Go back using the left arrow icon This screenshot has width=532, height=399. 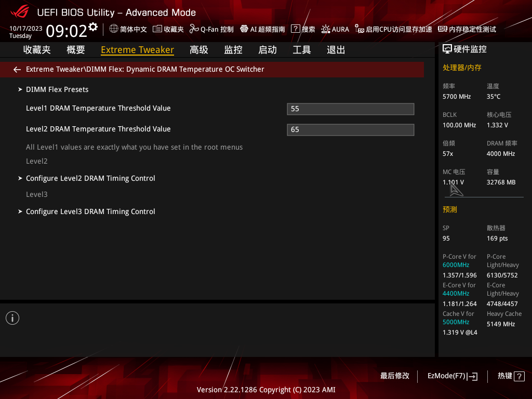pos(17,69)
